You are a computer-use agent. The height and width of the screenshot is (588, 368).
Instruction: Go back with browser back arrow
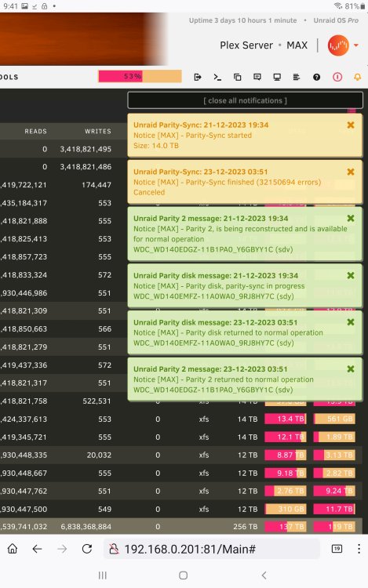point(37,549)
